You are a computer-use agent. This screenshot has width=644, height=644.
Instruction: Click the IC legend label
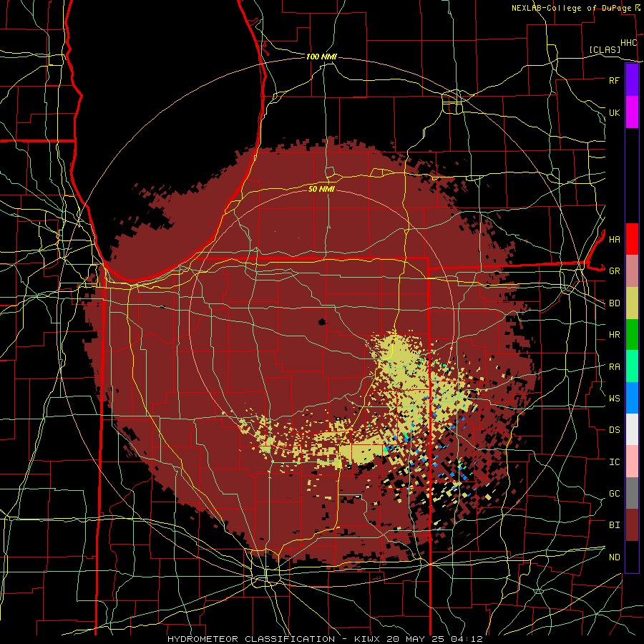614,462
